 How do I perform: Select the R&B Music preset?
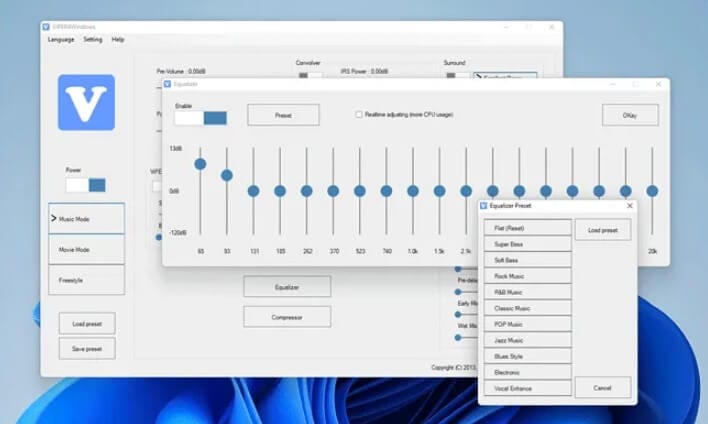click(x=527, y=292)
